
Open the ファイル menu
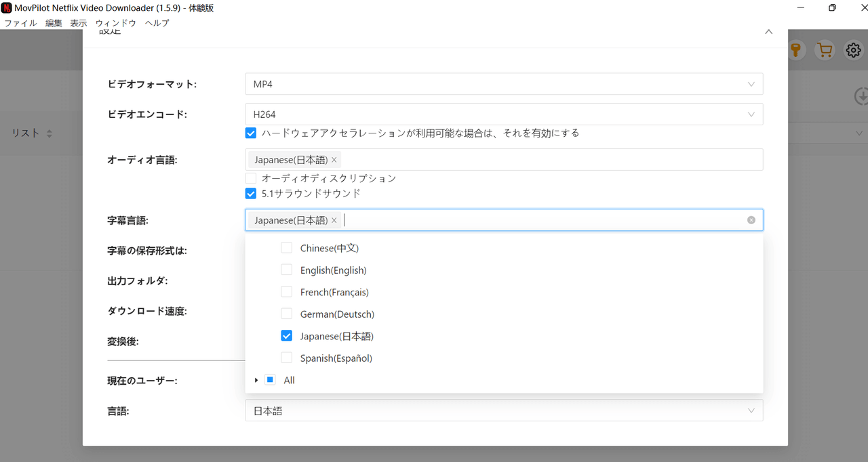point(20,23)
